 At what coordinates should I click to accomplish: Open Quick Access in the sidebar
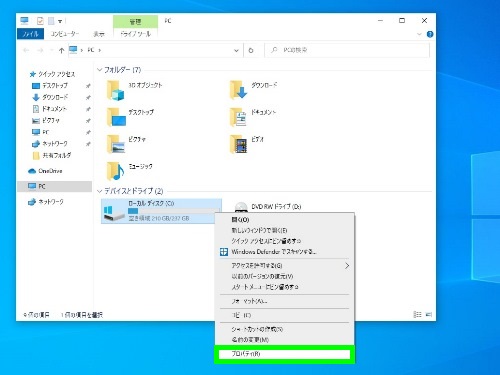click(52, 74)
